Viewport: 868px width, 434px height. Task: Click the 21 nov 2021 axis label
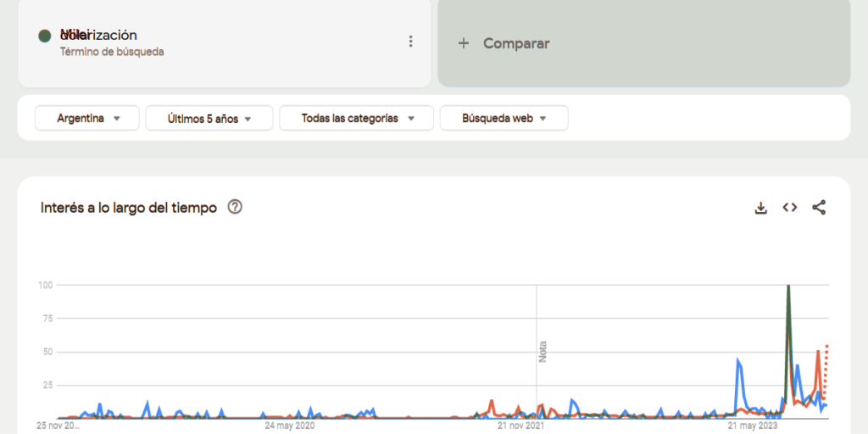pos(522,426)
